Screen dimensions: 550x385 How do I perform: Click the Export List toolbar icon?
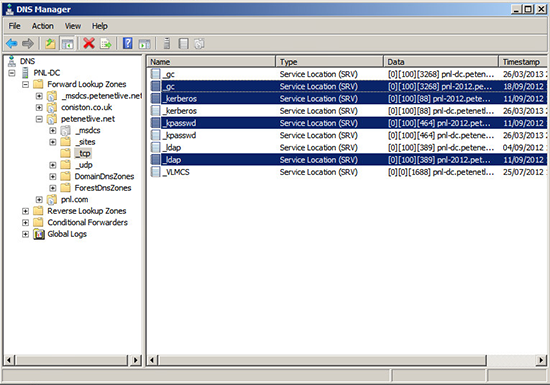coord(106,43)
